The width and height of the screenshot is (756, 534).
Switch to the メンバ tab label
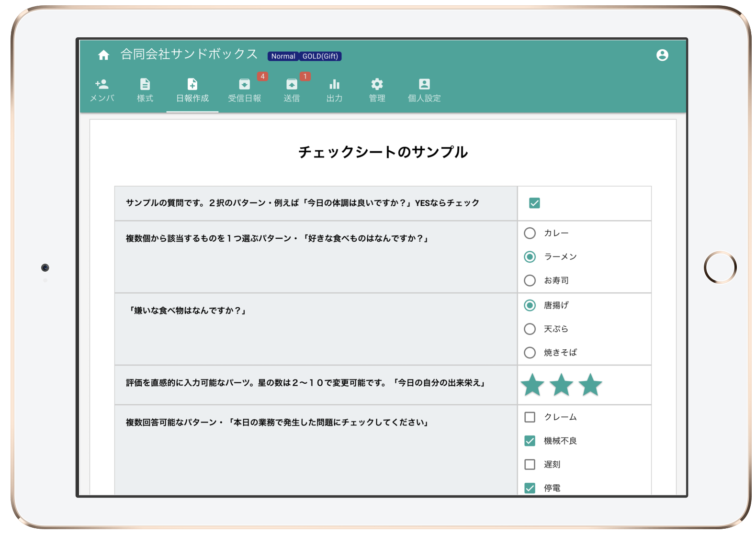(102, 98)
